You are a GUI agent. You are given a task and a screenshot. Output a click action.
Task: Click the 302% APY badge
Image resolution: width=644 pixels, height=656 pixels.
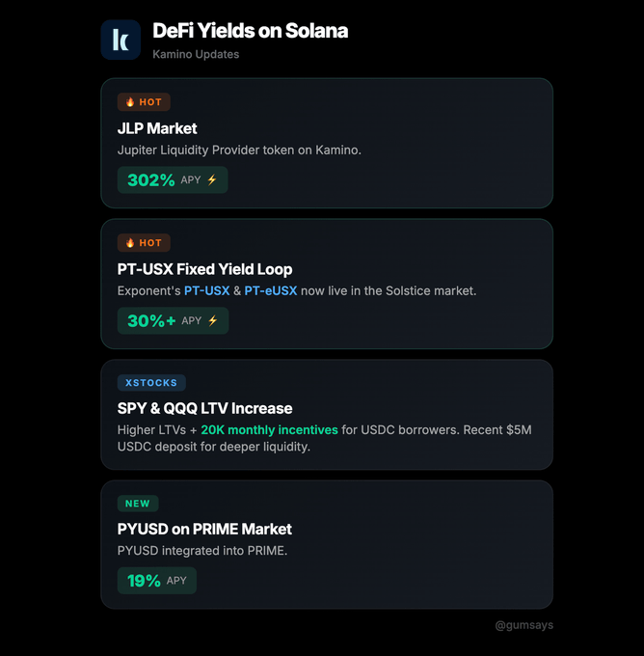click(x=173, y=180)
